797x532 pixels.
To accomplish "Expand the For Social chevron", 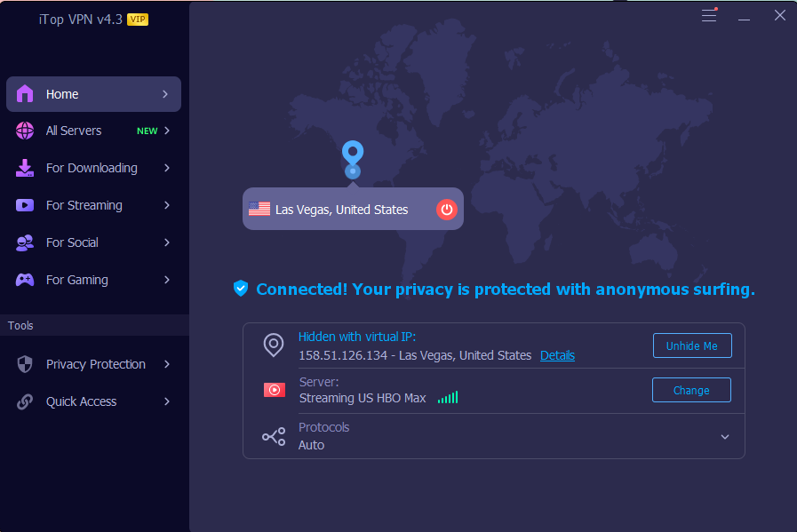I will coord(167,242).
